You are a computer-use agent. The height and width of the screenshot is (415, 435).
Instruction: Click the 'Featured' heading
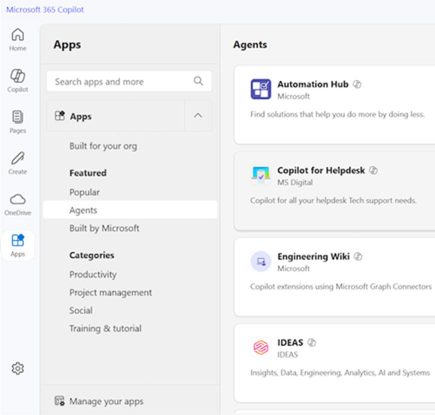(x=88, y=173)
